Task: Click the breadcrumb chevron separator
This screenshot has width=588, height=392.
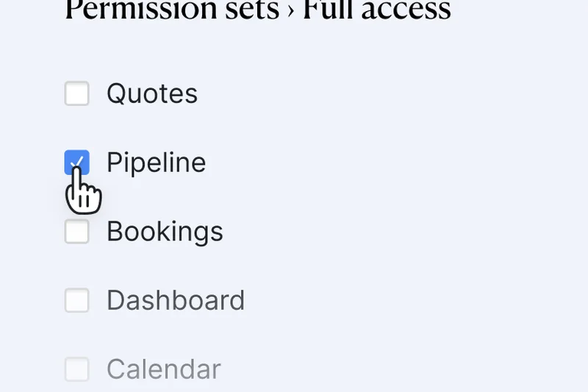Action: (x=292, y=11)
